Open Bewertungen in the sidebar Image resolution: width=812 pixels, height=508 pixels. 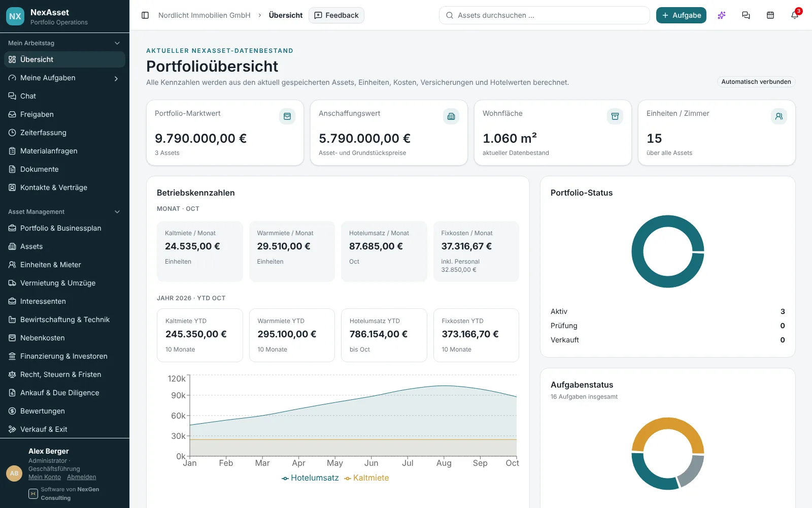click(64, 411)
